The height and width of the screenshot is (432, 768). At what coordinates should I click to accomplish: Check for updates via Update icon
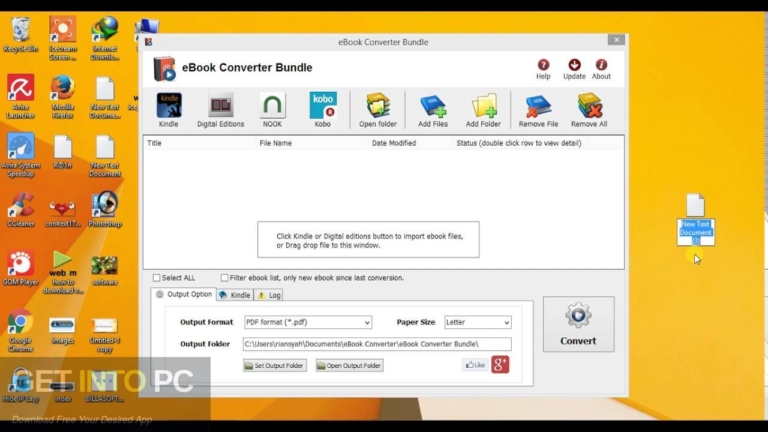pos(574,69)
